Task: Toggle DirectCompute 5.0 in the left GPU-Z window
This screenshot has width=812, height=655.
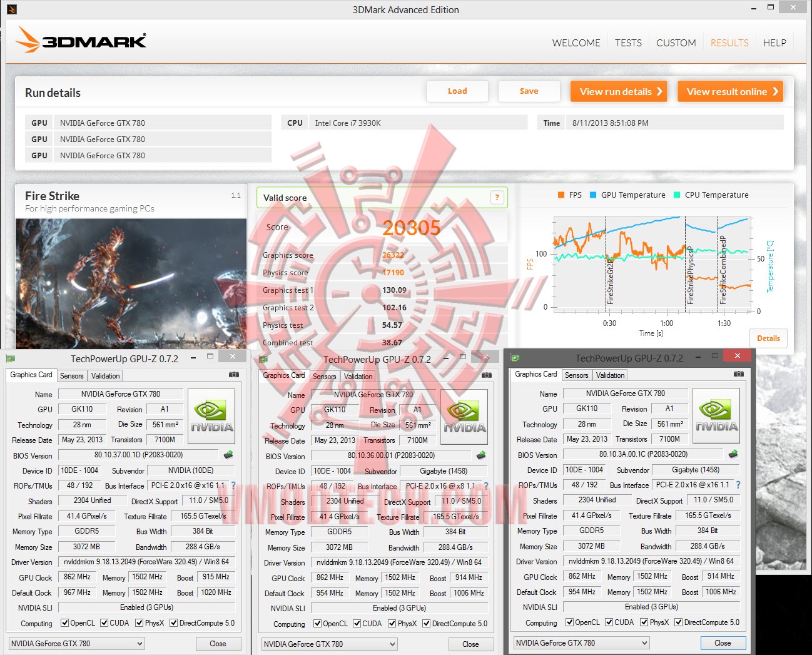Action: [174, 623]
